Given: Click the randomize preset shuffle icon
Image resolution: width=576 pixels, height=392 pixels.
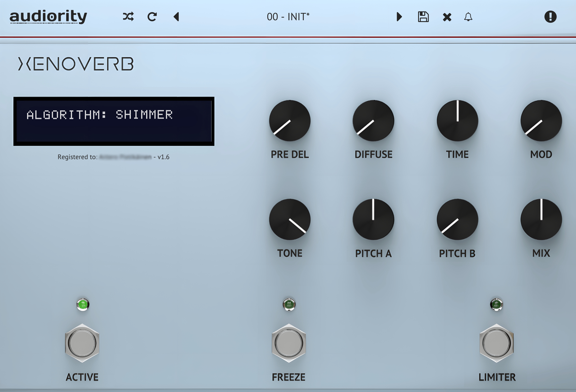Looking at the screenshot, I should [128, 17].
